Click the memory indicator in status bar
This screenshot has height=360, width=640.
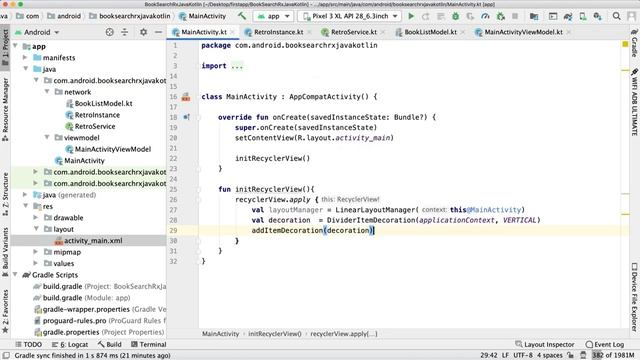point(613,355)
